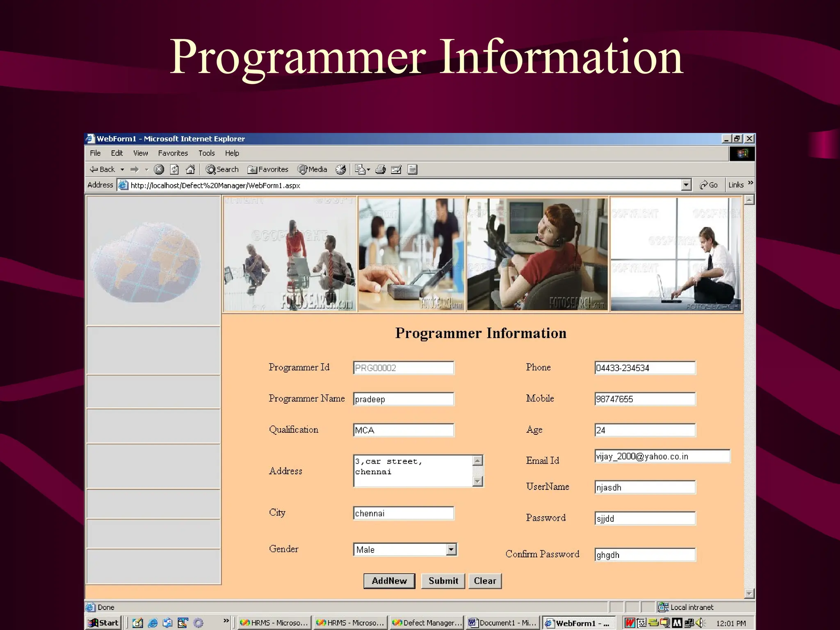Open the Media toolbar button
The image size is (840, 630).
pos(313,169)
